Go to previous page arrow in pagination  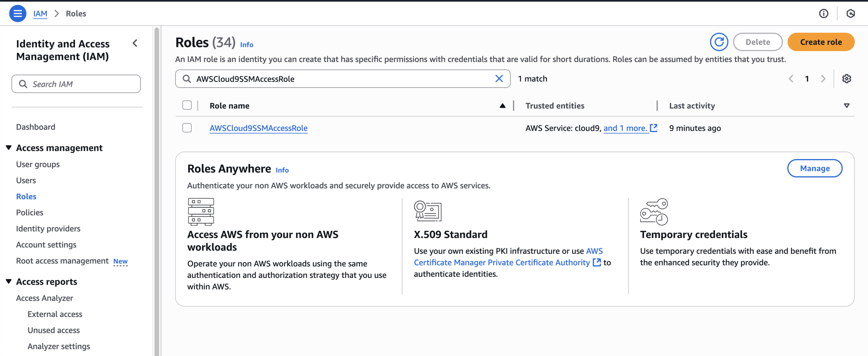click(791, 79)
